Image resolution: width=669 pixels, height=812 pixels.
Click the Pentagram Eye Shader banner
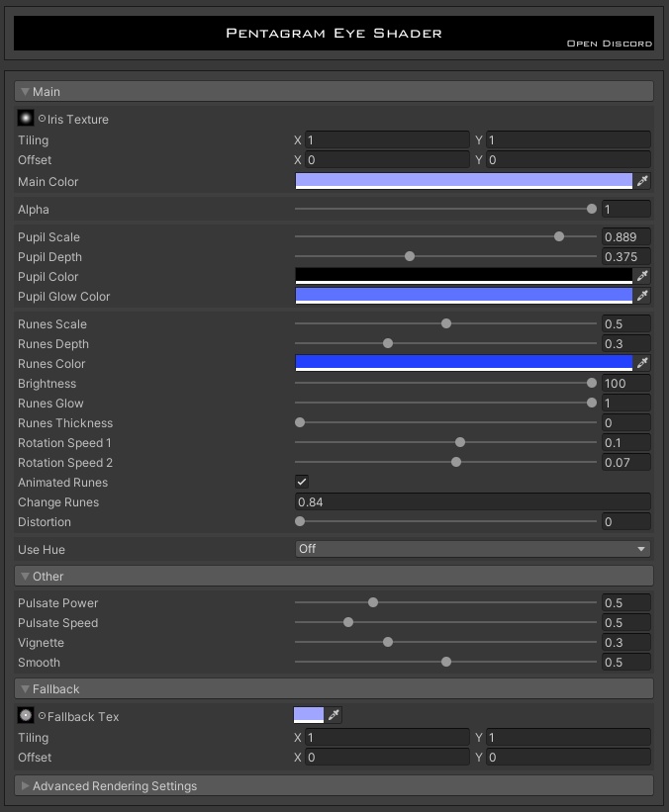coord(334,33)
